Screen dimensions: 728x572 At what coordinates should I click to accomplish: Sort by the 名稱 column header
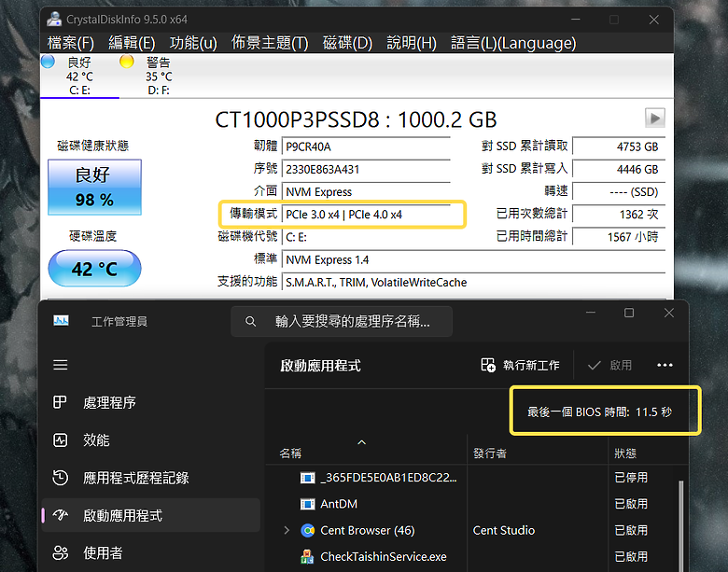click(x=290, y=453)
